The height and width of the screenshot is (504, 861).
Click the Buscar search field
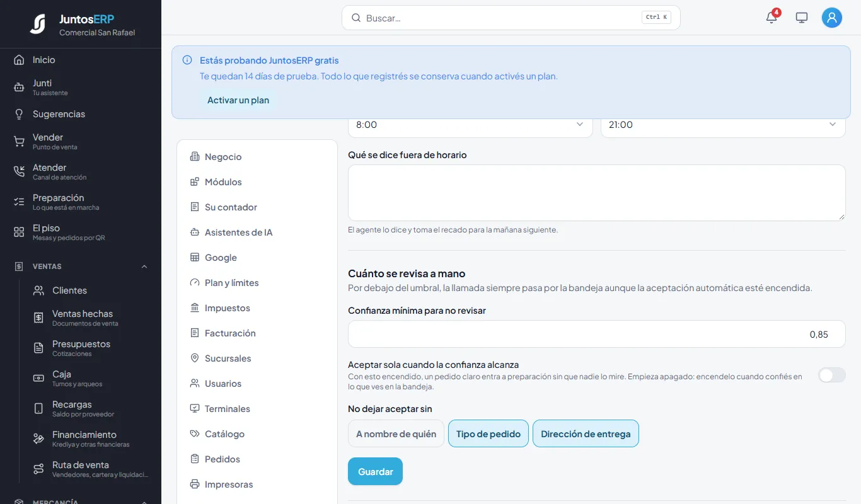pyautogui.click(x=511, y=18)
